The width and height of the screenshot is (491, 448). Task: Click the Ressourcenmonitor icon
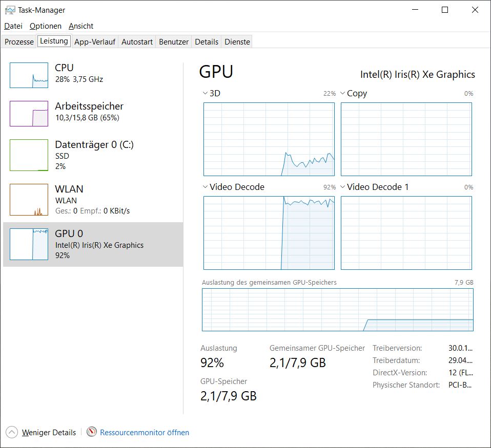point(92,432)
